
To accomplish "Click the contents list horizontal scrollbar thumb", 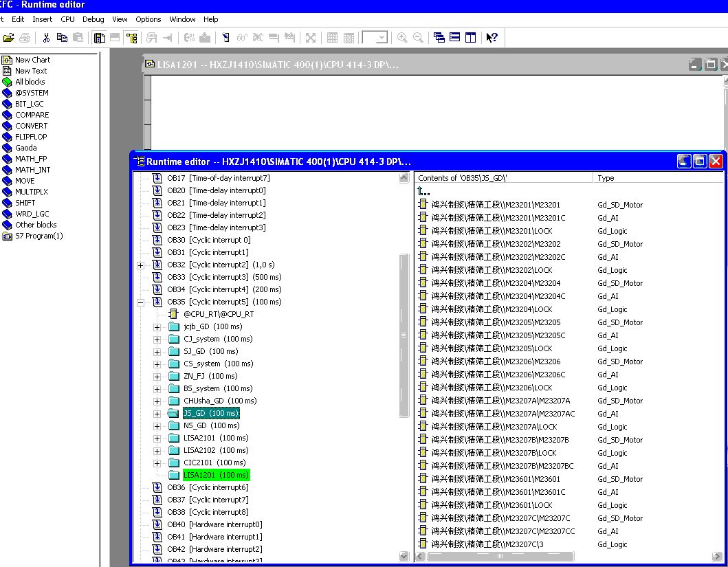I will [500, 556].
